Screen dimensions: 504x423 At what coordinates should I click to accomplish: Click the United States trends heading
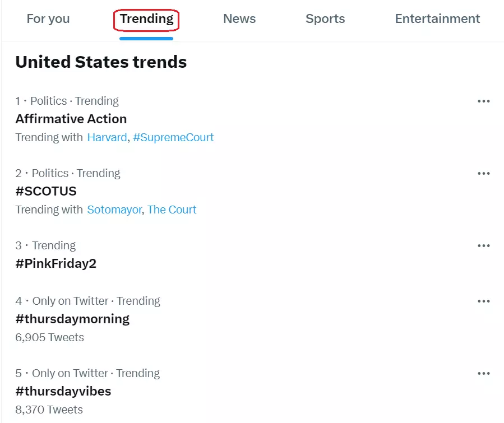101,62
